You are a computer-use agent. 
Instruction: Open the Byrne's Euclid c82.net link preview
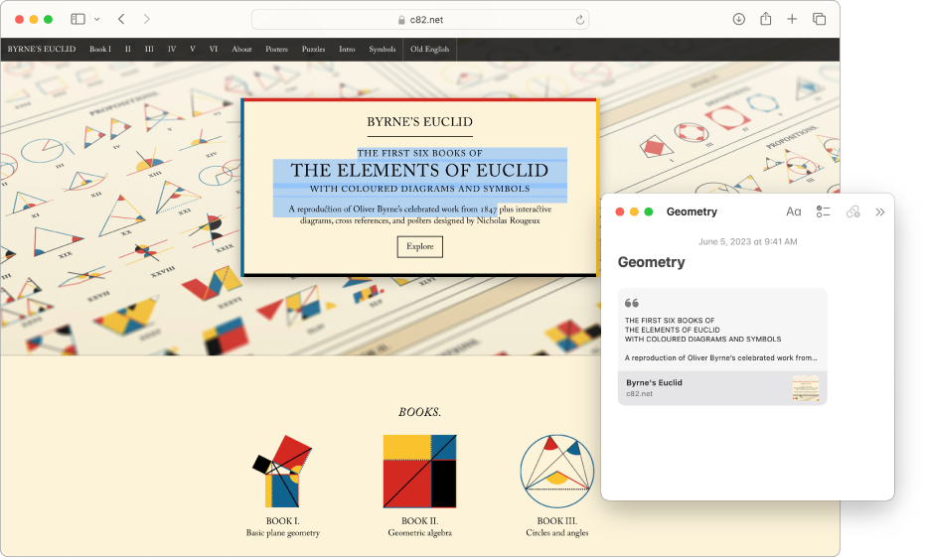point(722,387)
